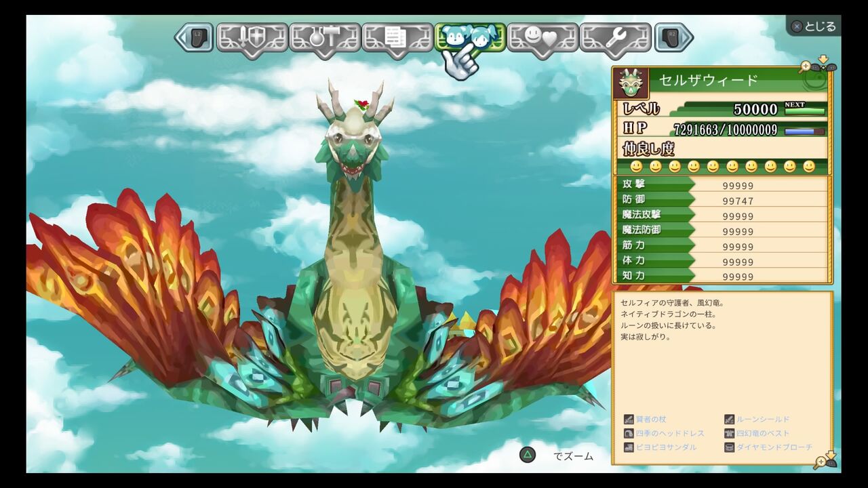Click the レベル 50000 value

[x=755, y=109]
